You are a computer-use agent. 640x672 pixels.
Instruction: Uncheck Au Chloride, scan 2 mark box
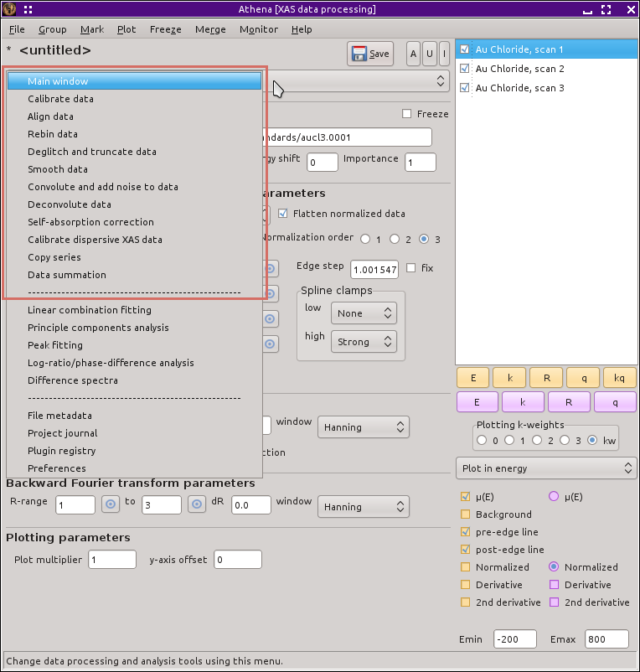(x=464, y=69)
